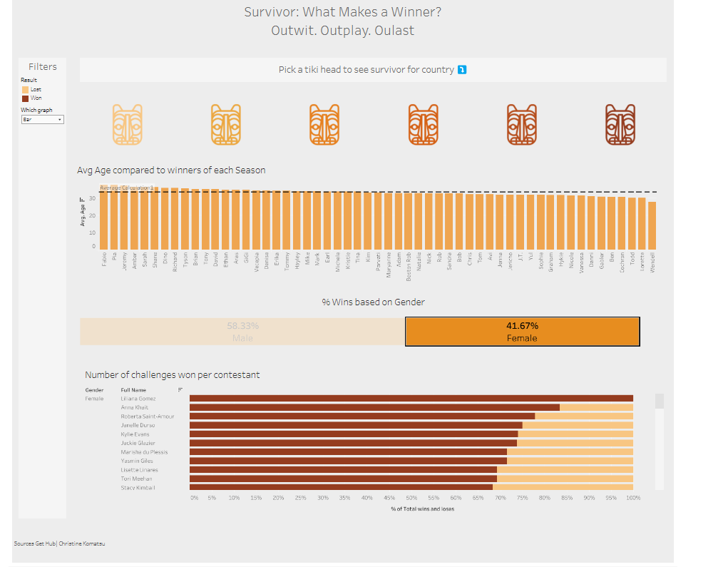
Task: Click the Sources credit text at bottom
Action: (x=59, y=543)
